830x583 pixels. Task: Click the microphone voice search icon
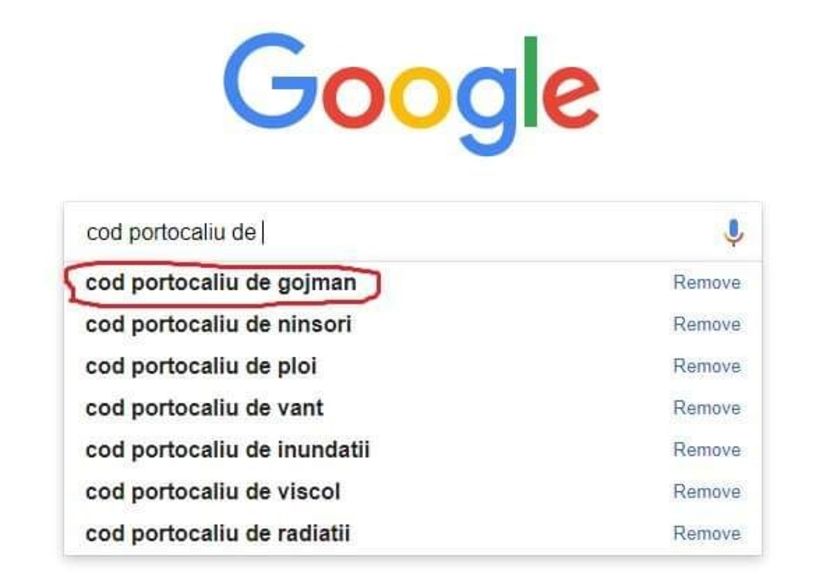pos(733,233)
